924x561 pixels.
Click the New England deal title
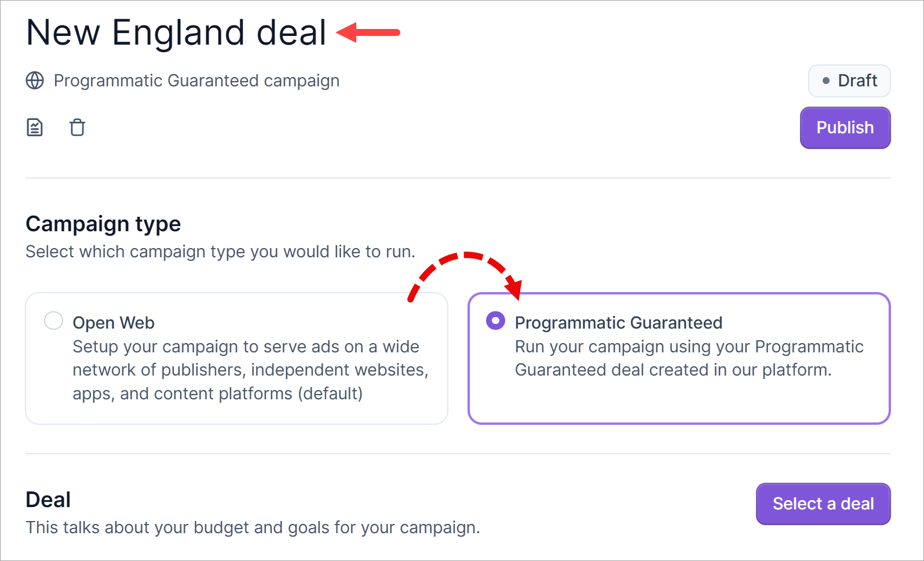click(176, 32)
